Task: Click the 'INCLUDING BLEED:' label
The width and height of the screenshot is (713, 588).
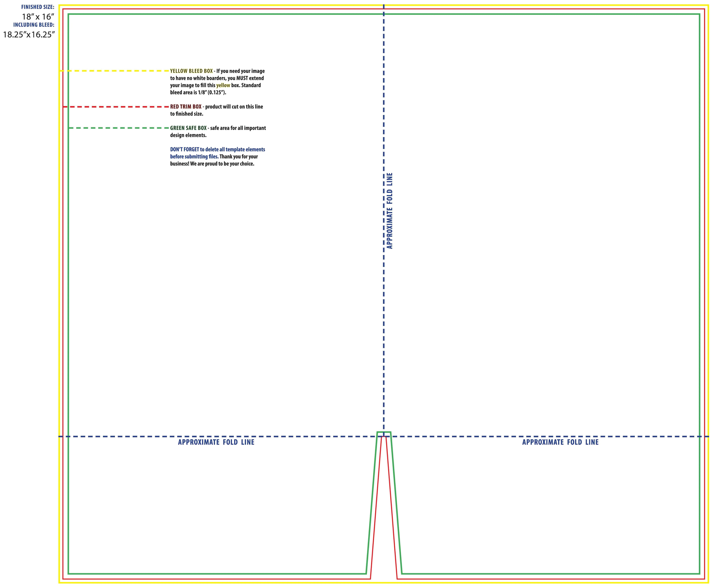Action: 34,25
